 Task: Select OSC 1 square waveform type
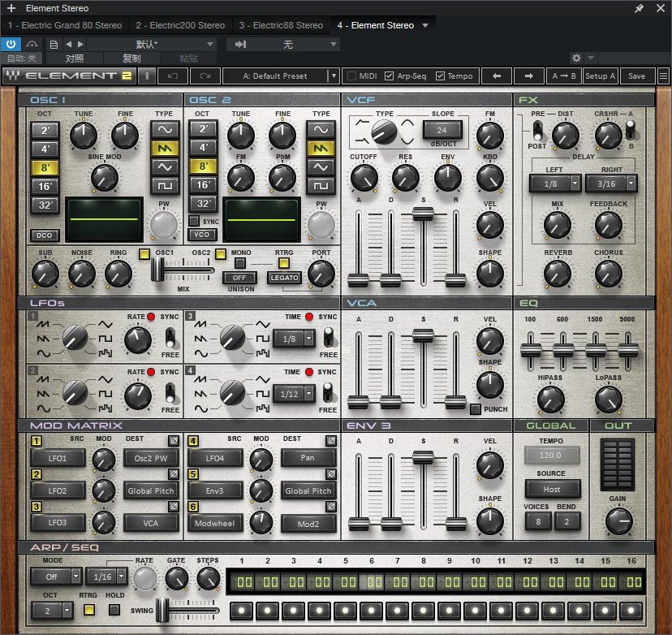pyautogui.click(x=165, y=186)
